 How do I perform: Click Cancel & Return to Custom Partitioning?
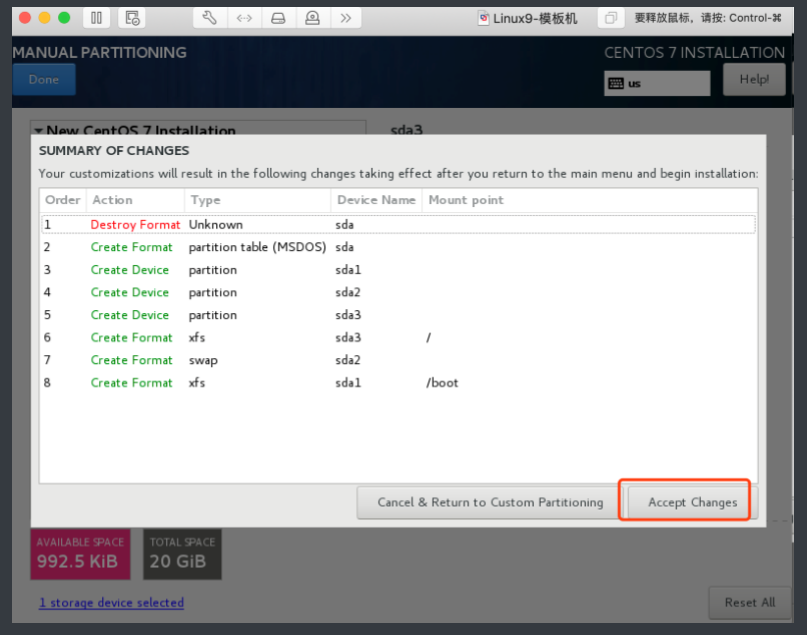pos(490,502)
